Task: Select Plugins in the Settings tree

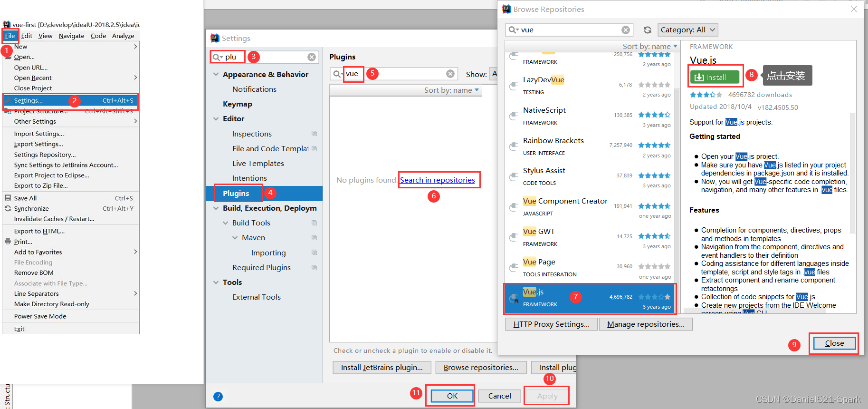Action: point(264,193)
